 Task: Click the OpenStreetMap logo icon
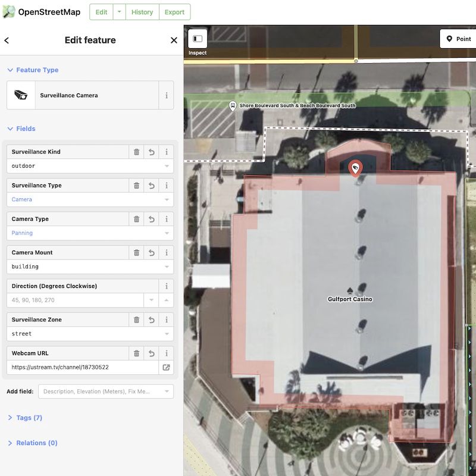click(9, 12)
